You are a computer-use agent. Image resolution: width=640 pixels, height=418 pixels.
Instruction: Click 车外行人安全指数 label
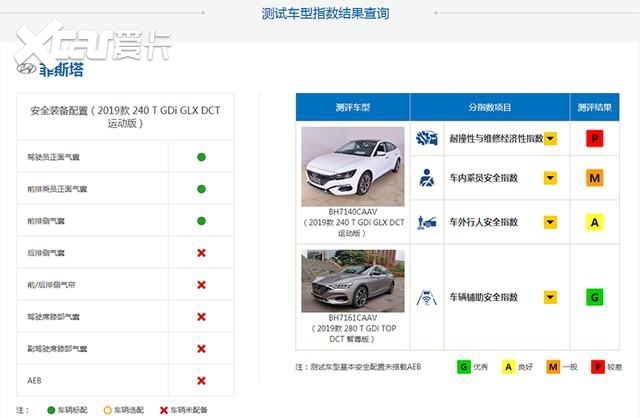(x=484, y=222)
